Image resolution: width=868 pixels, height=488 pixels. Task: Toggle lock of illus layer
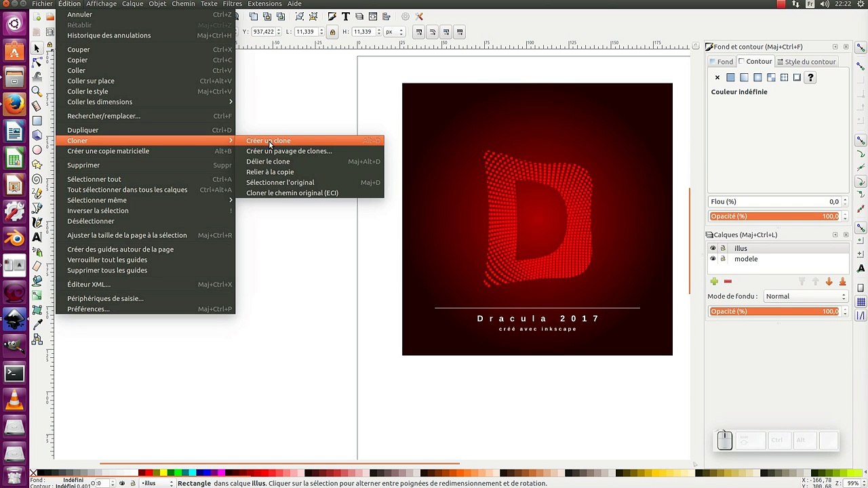click(x=723, y=248)
